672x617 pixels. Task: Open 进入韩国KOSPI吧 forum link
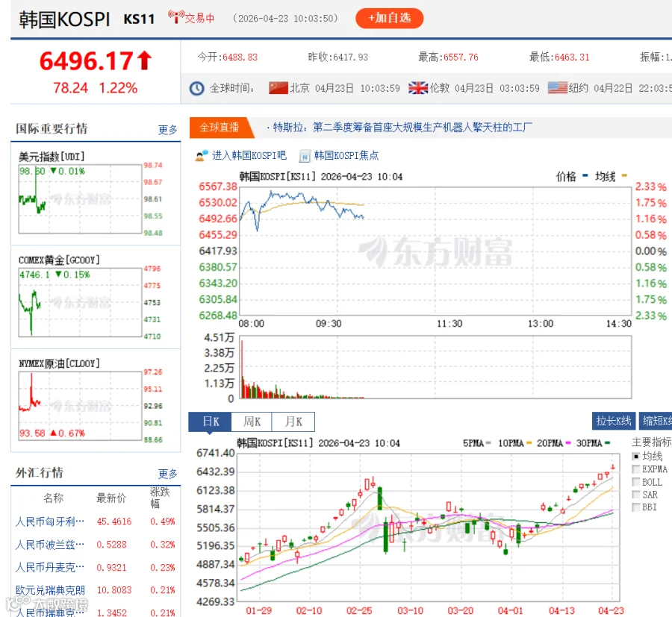[249, 155]
